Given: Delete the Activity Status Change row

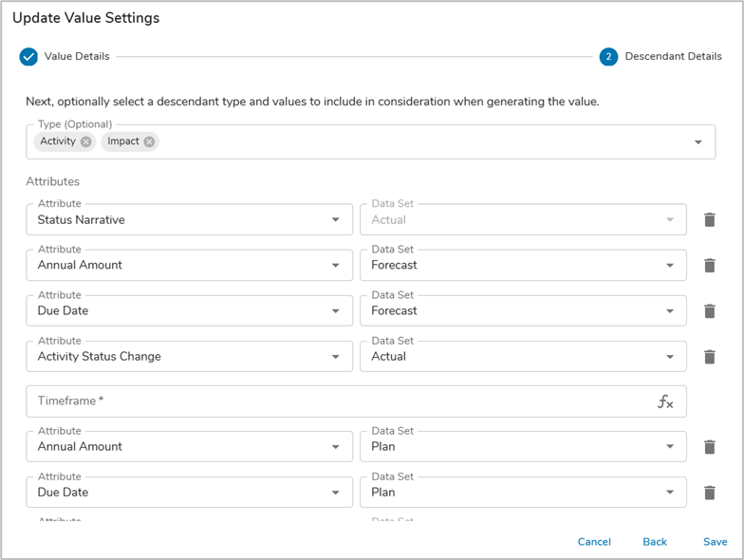Looking at the screenshot, I should point(709,357).
